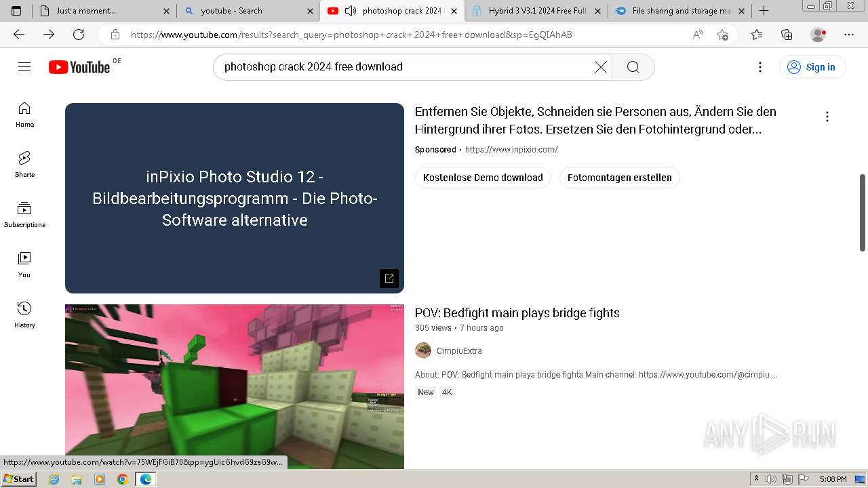Click CimpiuExtra channel avatar

[423, 350]
